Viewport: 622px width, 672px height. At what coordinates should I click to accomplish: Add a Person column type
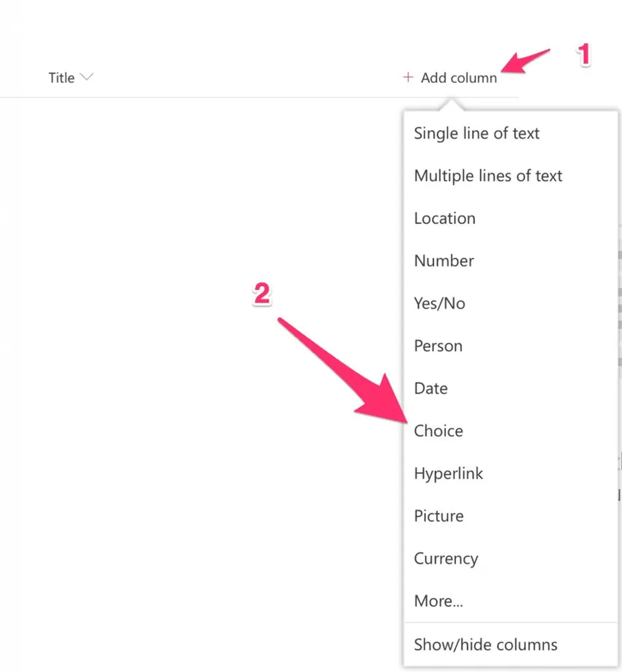(x=438, y=346)
